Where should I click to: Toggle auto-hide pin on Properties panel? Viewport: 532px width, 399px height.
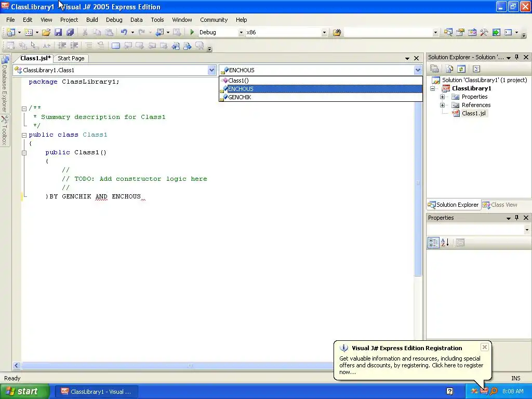pos(517,218)
